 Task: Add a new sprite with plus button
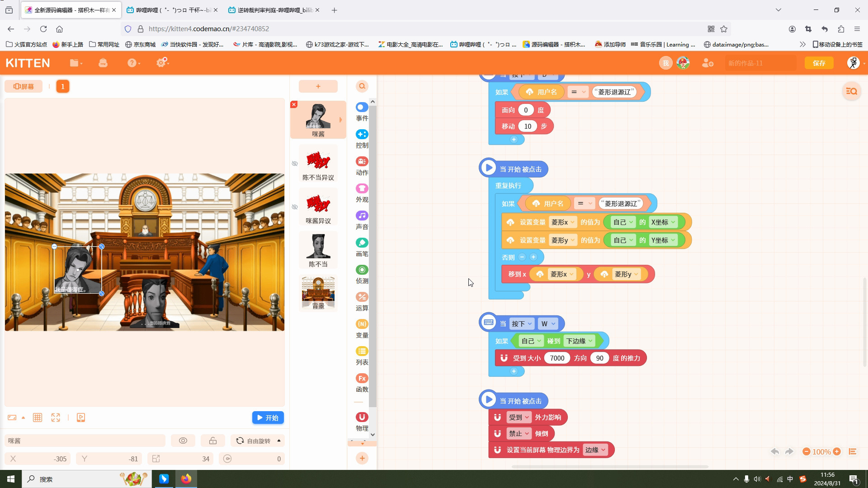coord(318,86)
